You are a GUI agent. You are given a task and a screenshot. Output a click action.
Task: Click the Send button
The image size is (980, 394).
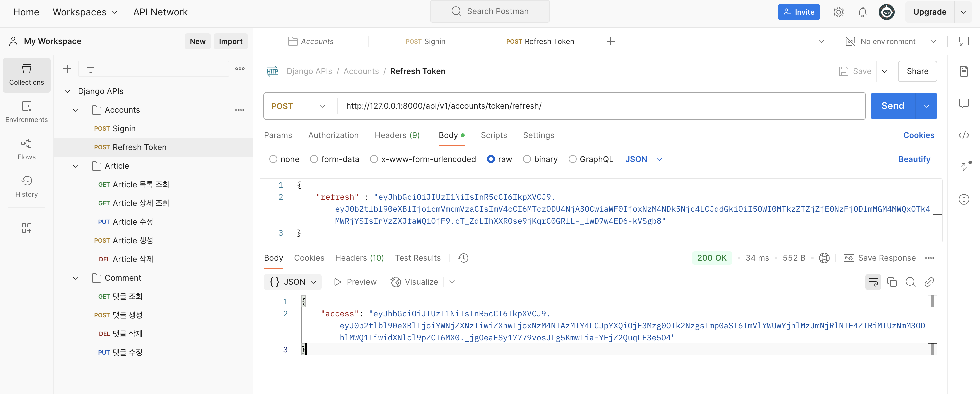(x=893, y=106)
